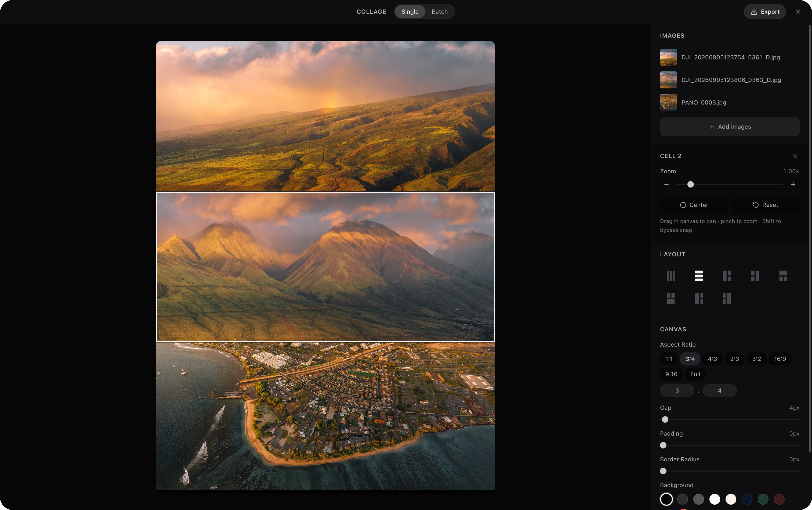This screenshot has height=510, width=812.
Task: Click the 1.00× zoom value
Action: (x=791, y=171)
